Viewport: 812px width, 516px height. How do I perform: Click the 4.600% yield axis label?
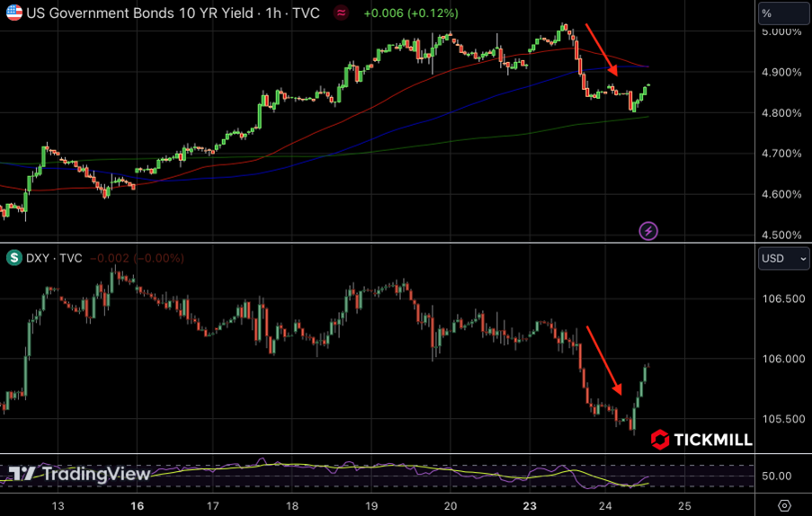point(781,194)
